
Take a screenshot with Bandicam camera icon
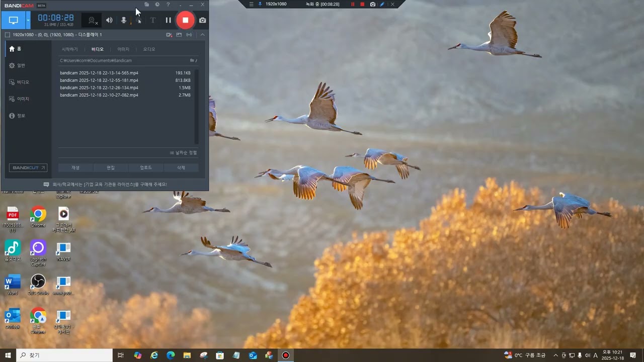202,20
